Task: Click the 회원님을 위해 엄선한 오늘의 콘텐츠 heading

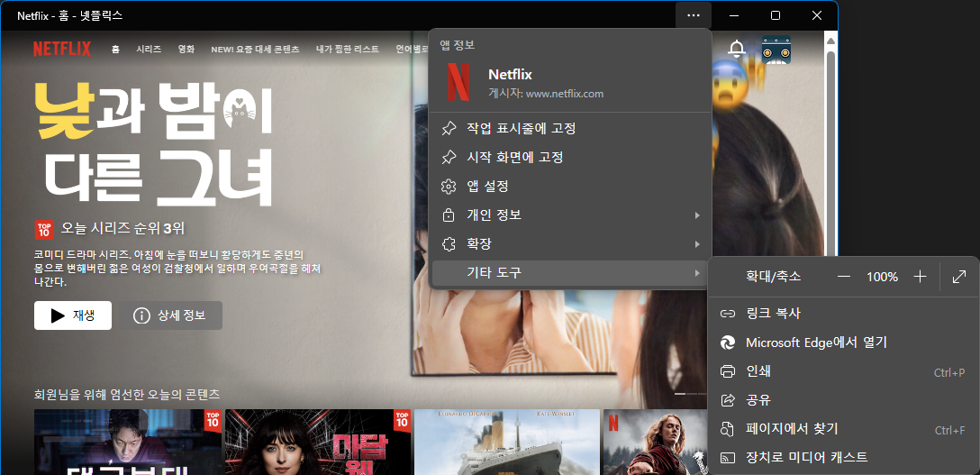Action: point(127,395)
